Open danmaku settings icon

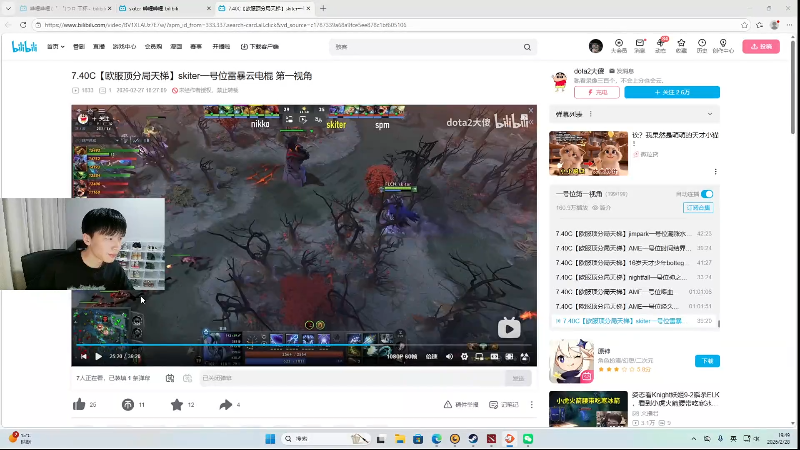pyautogui.click(x=187, y=378)
